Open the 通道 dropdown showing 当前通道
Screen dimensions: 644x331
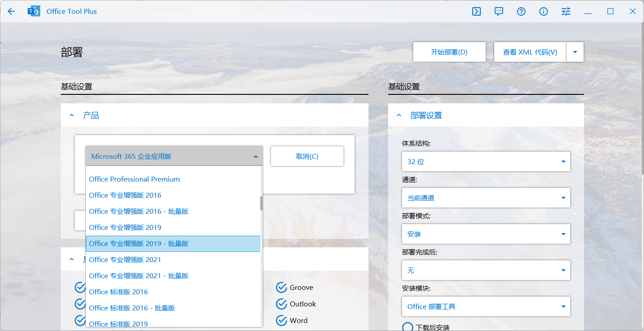click(x=486, y=198)
